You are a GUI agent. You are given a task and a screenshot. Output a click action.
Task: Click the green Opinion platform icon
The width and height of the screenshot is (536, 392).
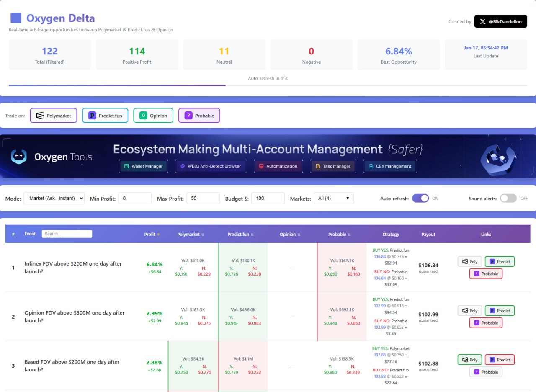pyautogui.click(x=143, y=116)
